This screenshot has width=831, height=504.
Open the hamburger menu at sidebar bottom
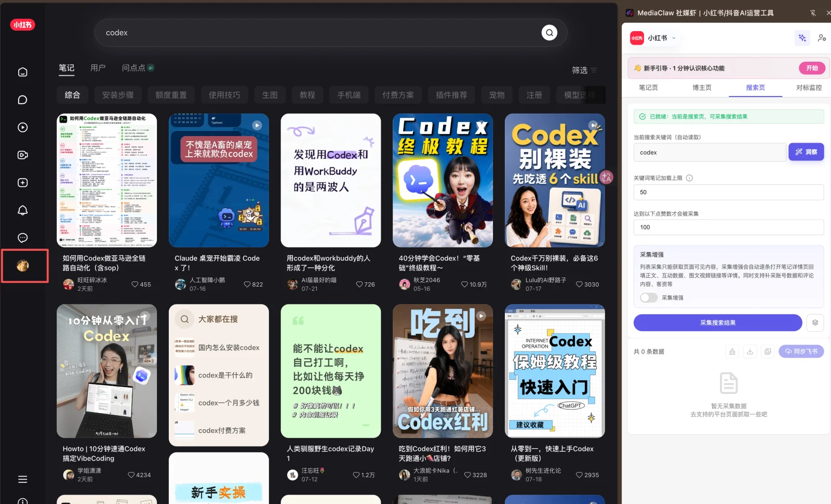pos(22,479)
